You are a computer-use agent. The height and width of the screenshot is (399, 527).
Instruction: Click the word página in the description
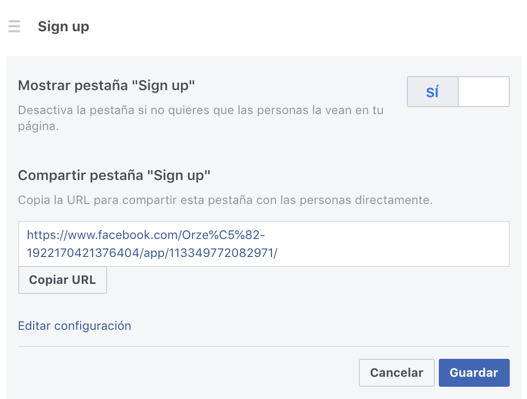point(38,126)
